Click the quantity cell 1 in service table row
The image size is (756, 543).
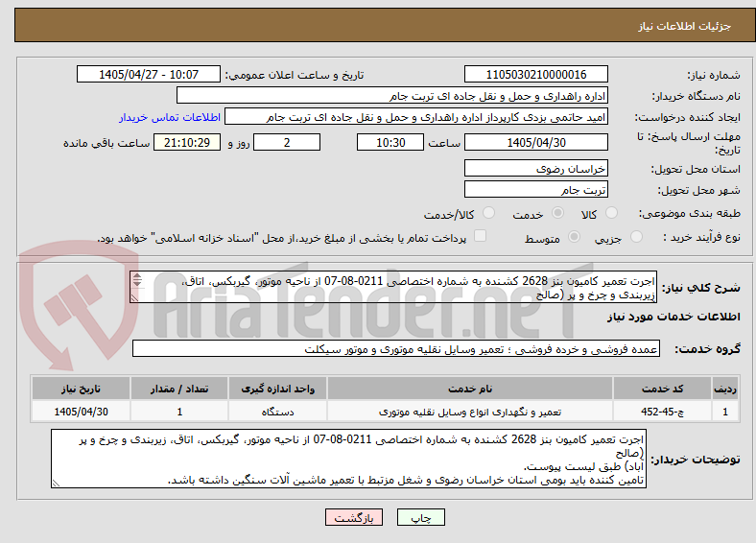[179, 412]
